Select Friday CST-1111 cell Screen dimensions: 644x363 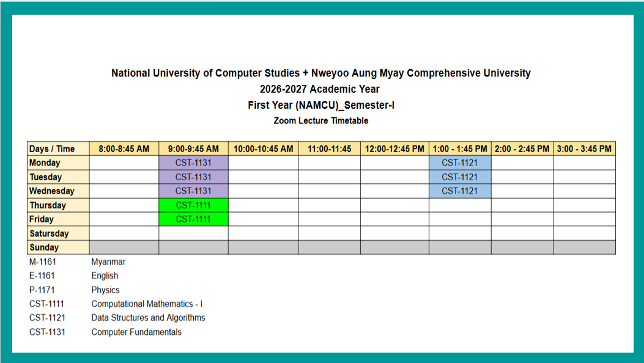coord(193,219)
